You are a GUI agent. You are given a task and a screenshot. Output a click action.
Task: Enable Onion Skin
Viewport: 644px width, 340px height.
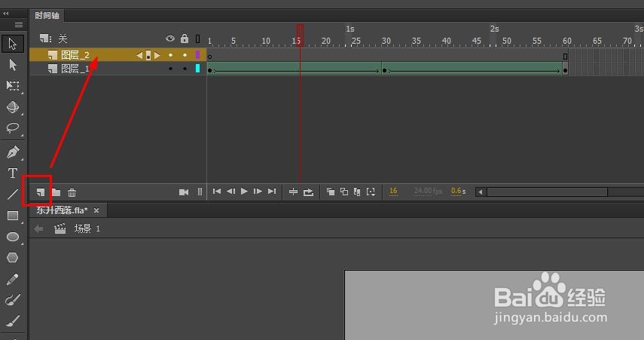click(x=330, y=191)
